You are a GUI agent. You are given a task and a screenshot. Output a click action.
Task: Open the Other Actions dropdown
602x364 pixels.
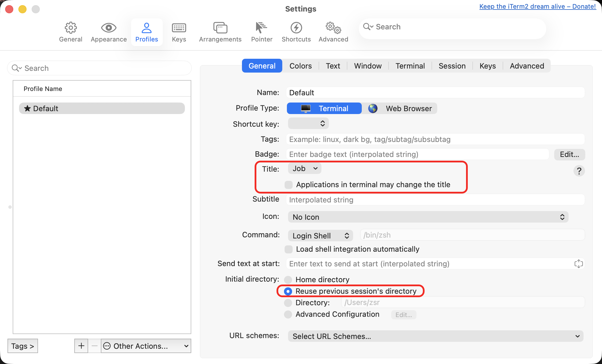click(146, 346)
